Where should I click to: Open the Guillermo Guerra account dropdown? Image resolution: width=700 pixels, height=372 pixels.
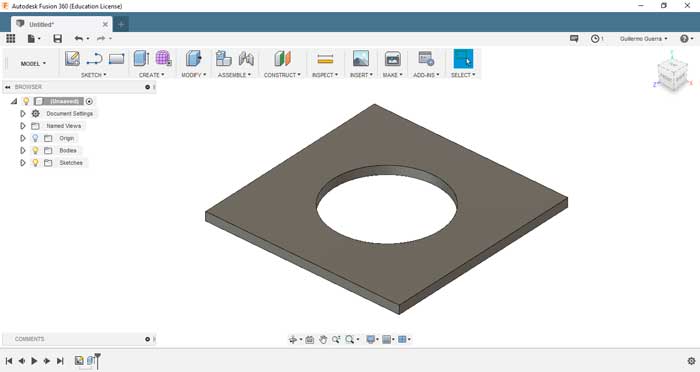click(643, 39)
